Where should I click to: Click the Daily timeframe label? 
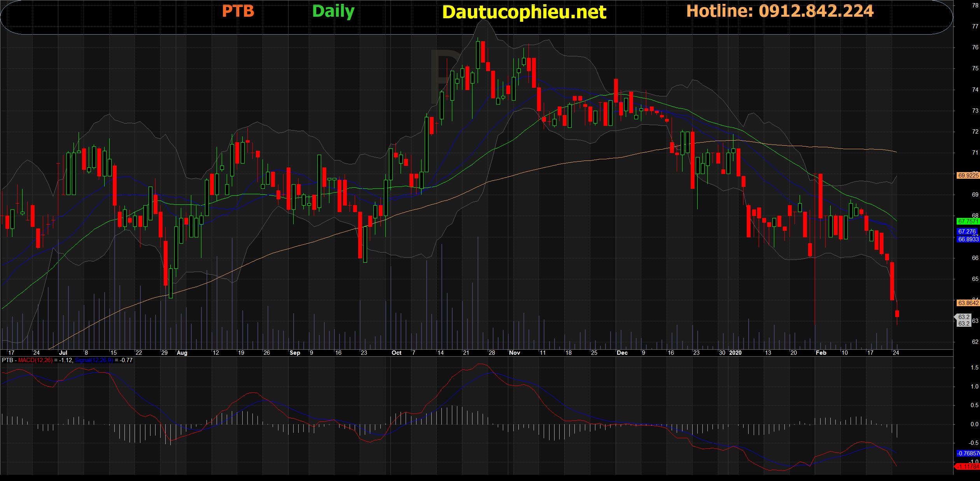[333, 11]
